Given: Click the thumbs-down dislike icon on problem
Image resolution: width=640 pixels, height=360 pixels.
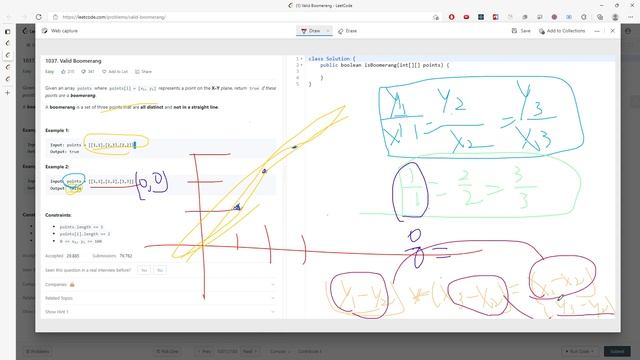Looking at the screenshot, I should tap(83, 71).
